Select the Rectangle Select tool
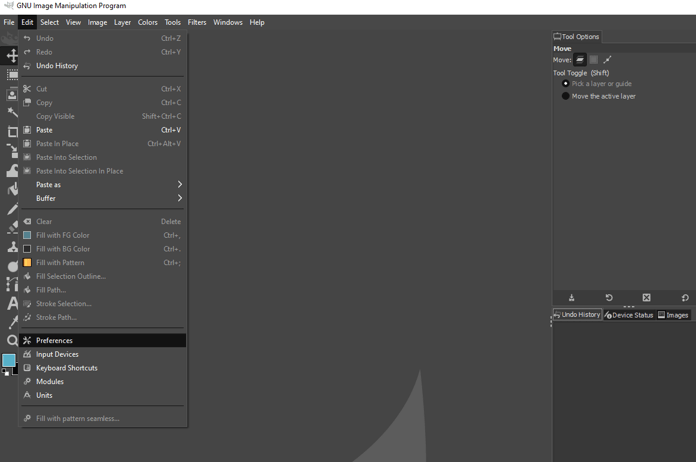 [12, 75]
